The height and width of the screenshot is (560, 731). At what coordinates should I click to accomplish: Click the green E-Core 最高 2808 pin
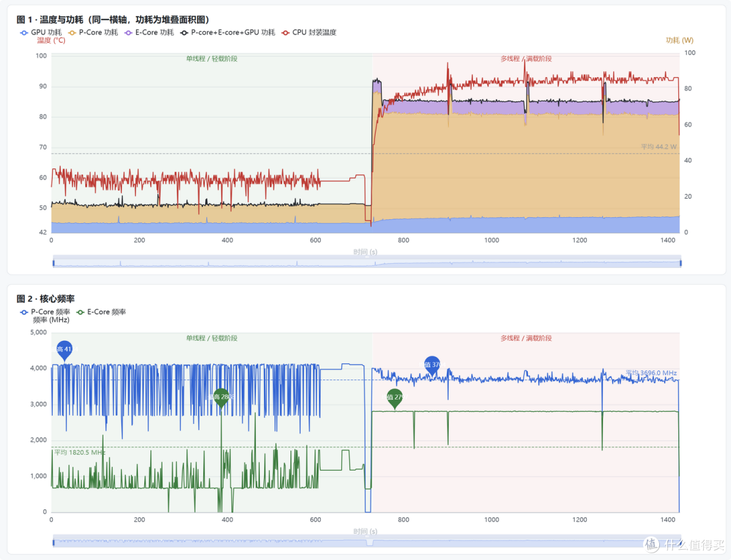coord(221,397)
